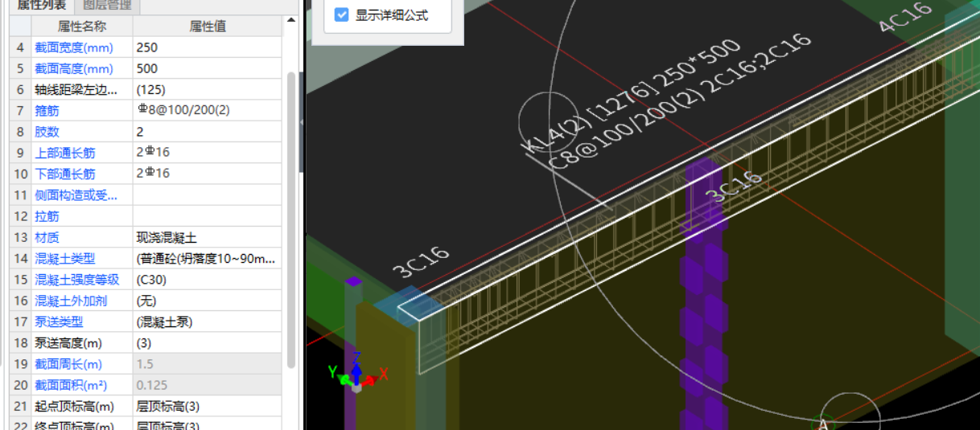This screenshot has height=430, width=980.
Task: Click the axis bubble labeled A
Action: tap(823, 424)
